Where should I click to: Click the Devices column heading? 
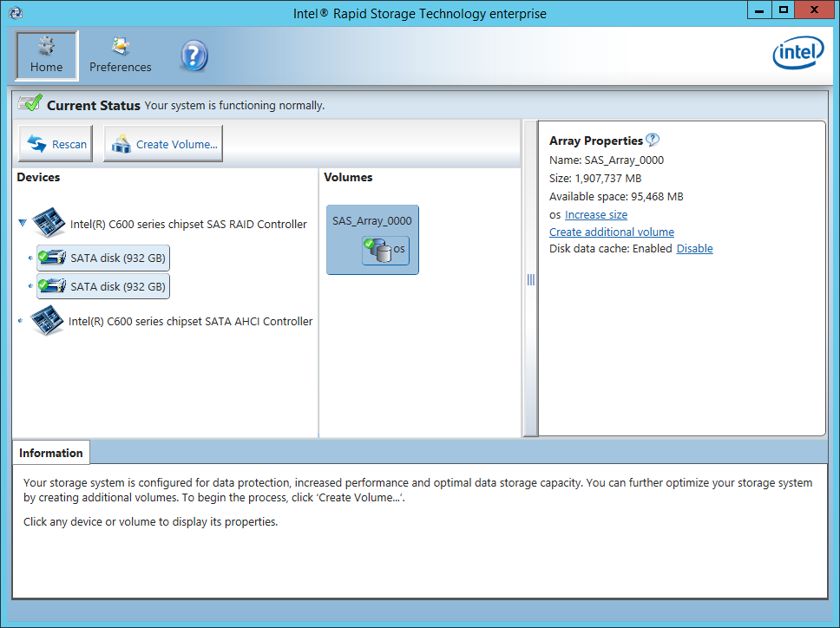click(x=38, y=177)
